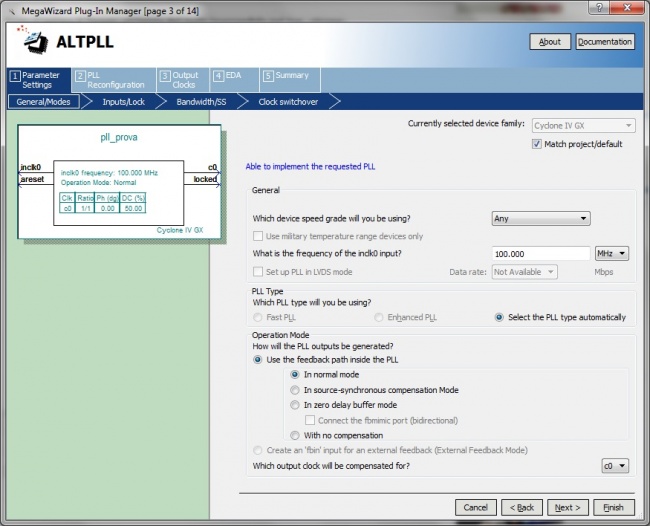Open the Clock switchover sub-page

tap(289, 102)
